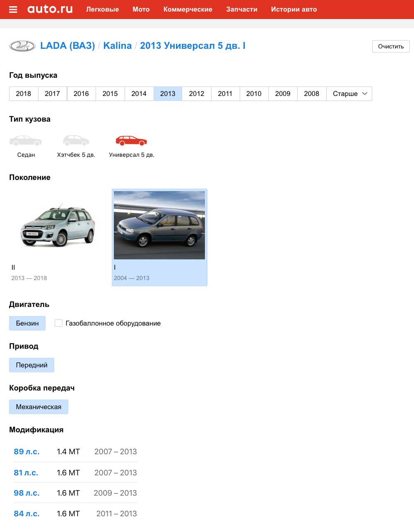Screen dimensions: 414x532
Task: Select year 2015
Action: click(x=110, y=93)
